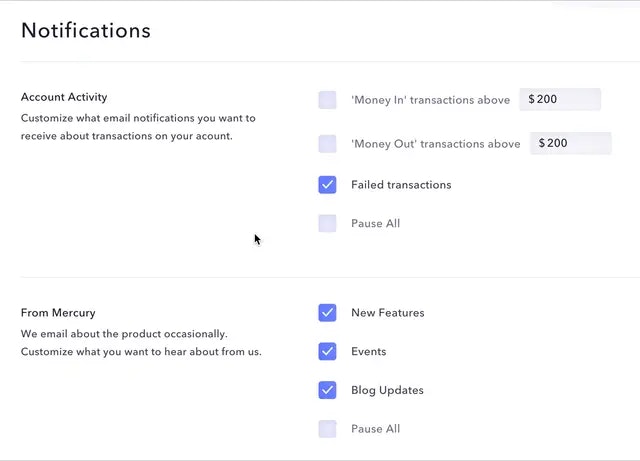Focus the 'Money Out' threshold amount field
Screen dimensions: 640x461
(570, 144)
